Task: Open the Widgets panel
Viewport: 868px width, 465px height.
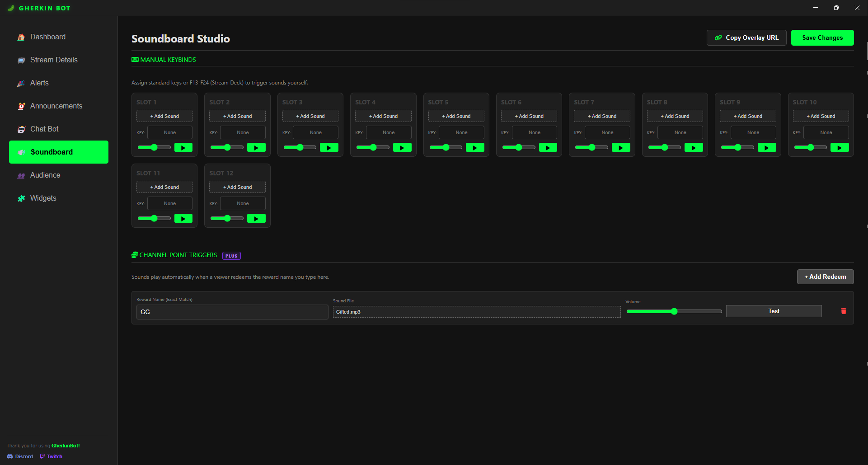Action: tap(43, 198)
